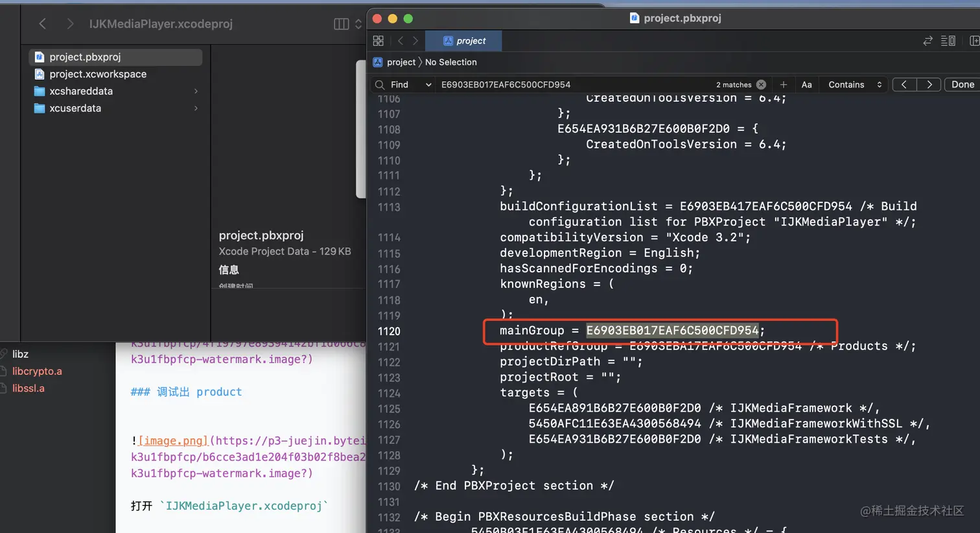The height and width of the screenshot is (533, 980).
Task: Click the 'compatibilityVersion = "Xcode 3.2"' line
Action: pyautogui.click(x=625, y=238)
